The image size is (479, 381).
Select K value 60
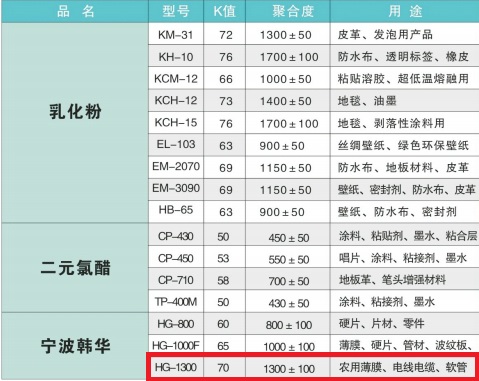[x=223, y=324]
